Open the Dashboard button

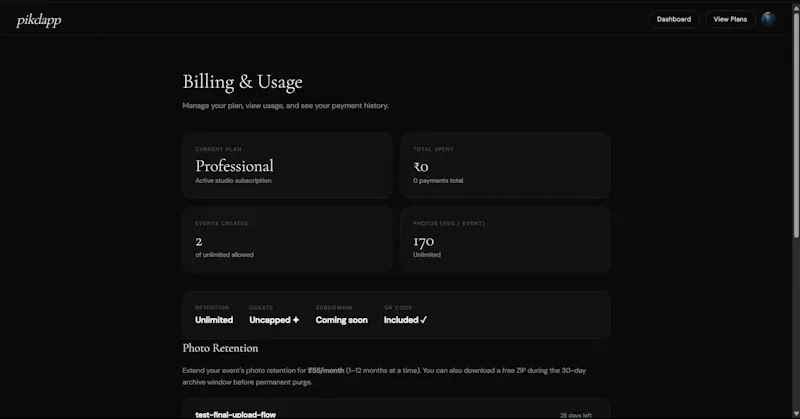673,19
